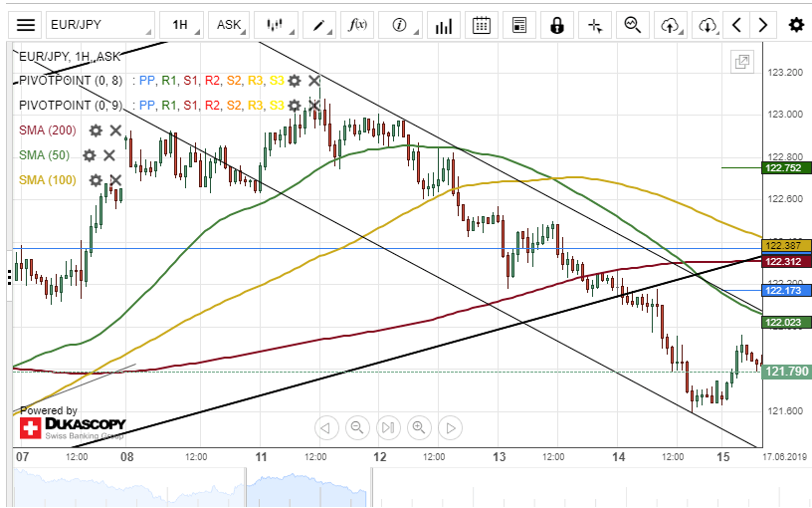The image size is (812, 508).
Task: Click the pop-out chart icon
Action: [x=741, y=62]
